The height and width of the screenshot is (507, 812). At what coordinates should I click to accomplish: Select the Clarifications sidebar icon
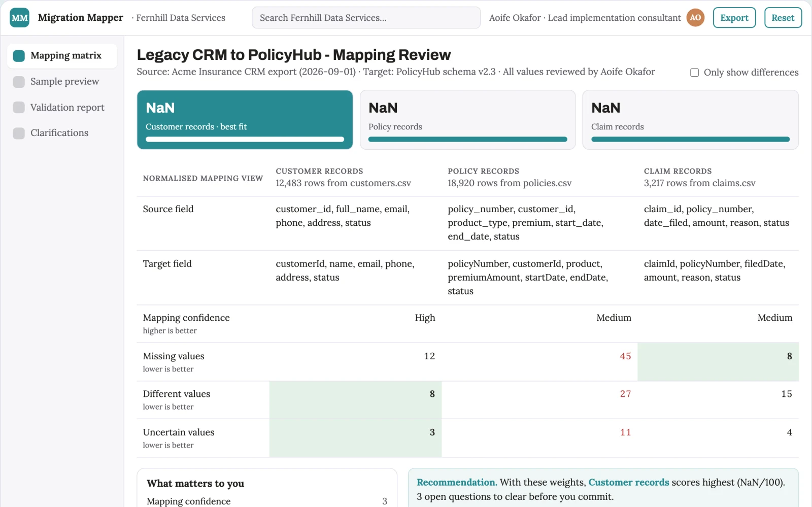pyautogui.click(x=19, y=133)
